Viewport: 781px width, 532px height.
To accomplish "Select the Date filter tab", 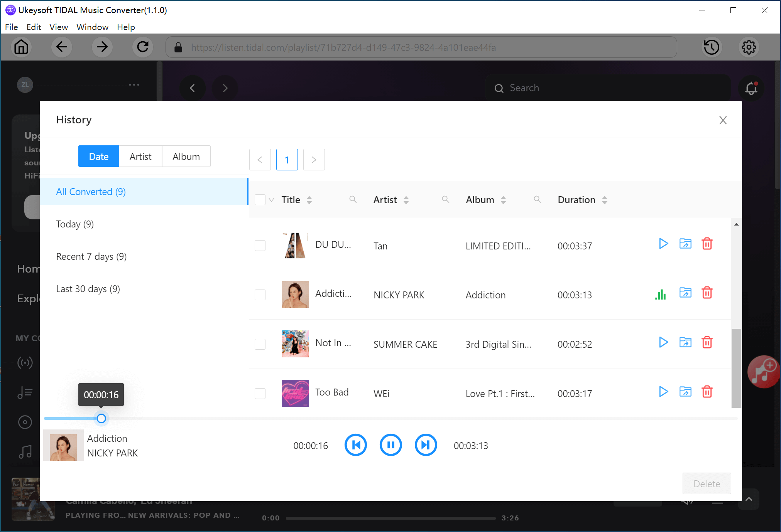I will (98, 156).
